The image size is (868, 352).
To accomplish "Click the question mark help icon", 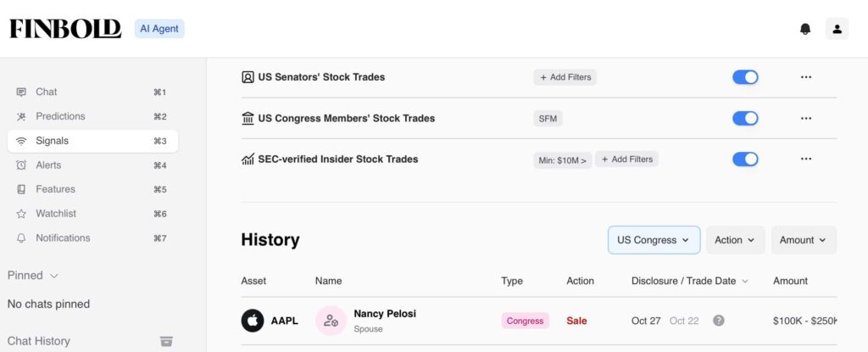I will click(x=718, y=321).
